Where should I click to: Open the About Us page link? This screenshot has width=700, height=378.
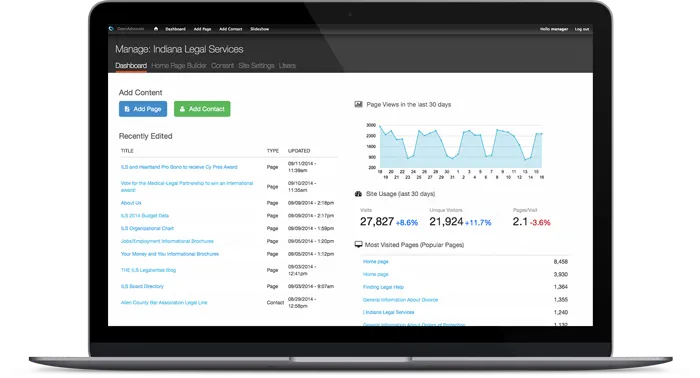pyautogui.click(x=131, y=203)
